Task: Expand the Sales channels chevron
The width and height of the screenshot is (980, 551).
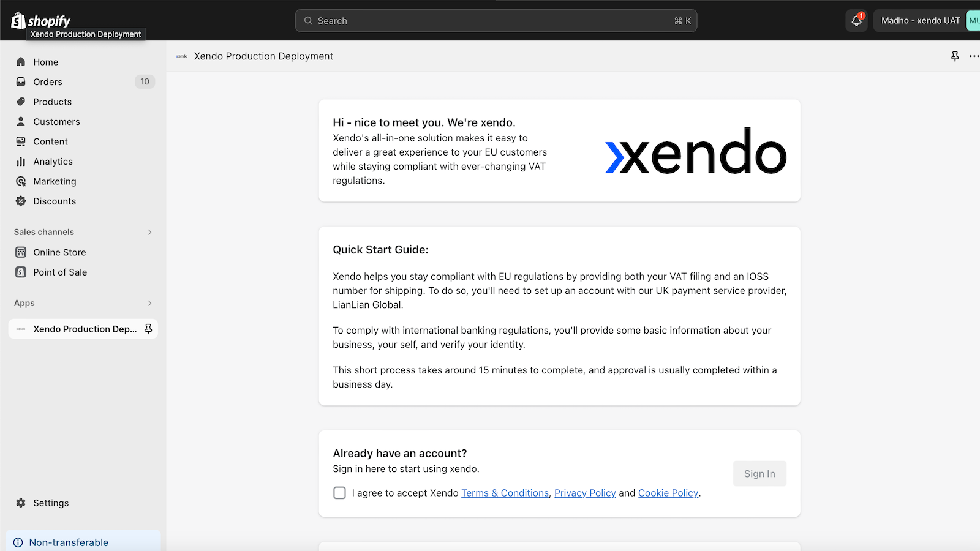Action: [x=149, y=232]
